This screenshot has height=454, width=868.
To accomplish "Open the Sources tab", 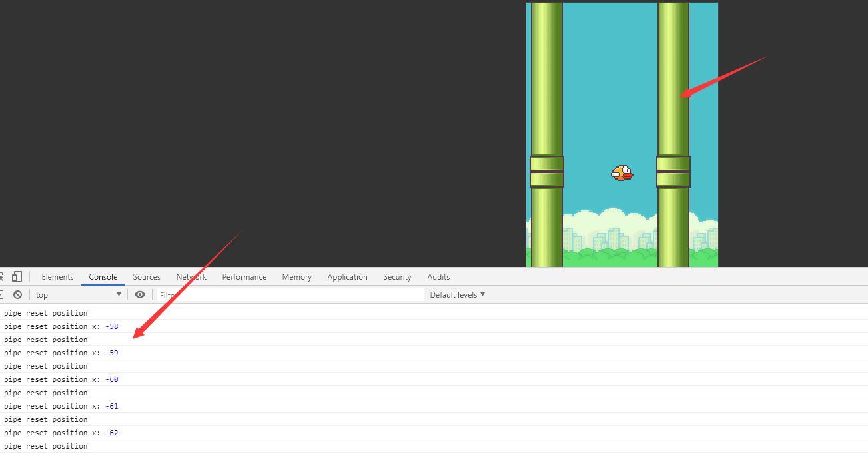I will point(147,277).
